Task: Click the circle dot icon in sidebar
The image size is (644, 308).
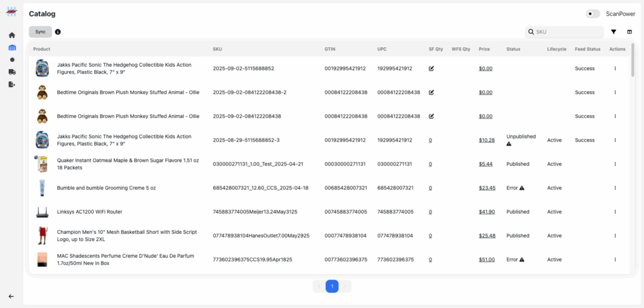Action: click(12, 60)
